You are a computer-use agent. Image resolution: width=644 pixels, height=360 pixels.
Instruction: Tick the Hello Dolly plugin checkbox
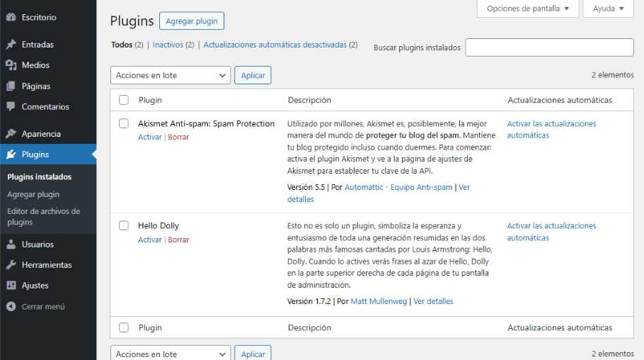124,225
